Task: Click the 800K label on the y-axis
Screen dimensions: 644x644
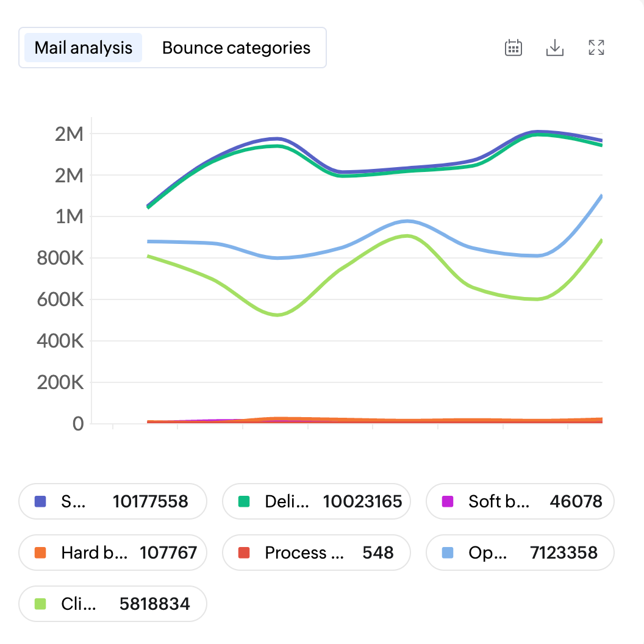Action: tap(60, 258)
